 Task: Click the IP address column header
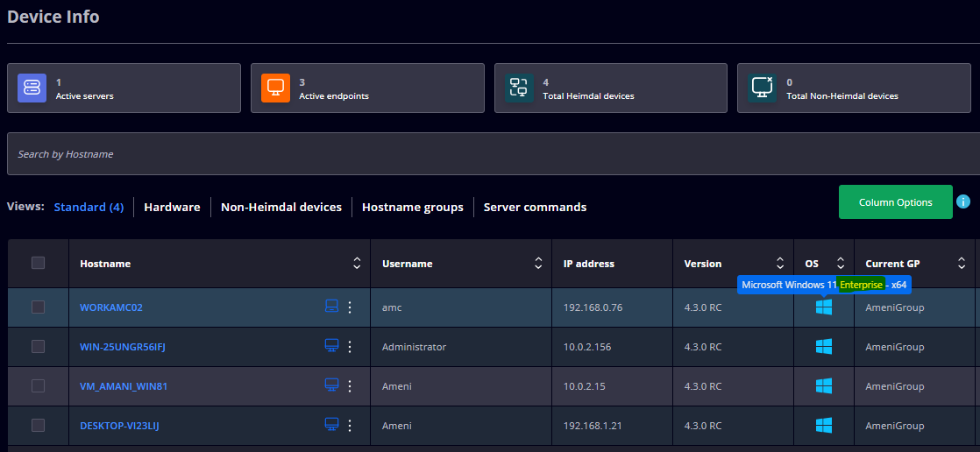[589, 264]
